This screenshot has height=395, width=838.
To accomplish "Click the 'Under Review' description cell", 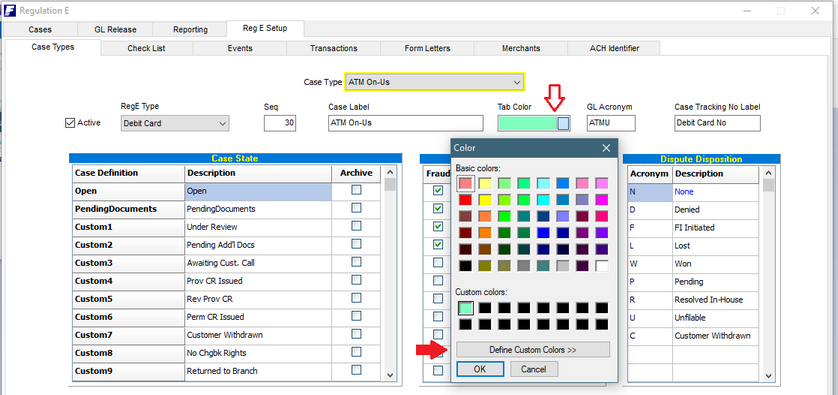I will pos(258,227).
